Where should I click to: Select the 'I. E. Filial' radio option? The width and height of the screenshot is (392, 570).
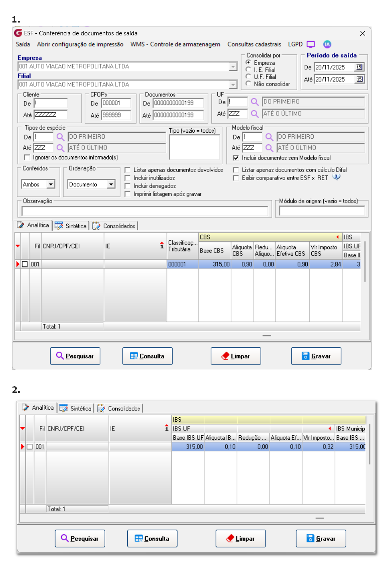[248, 70]
